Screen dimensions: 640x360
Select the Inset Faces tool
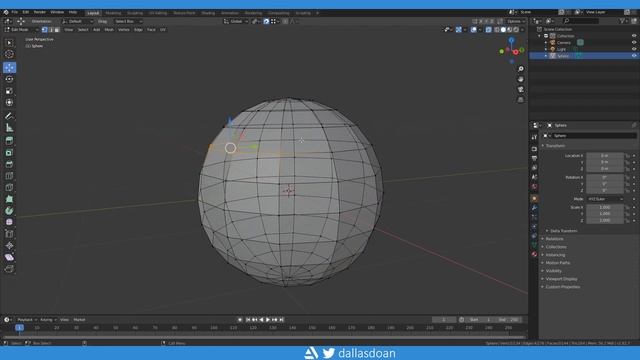point(9,153)
